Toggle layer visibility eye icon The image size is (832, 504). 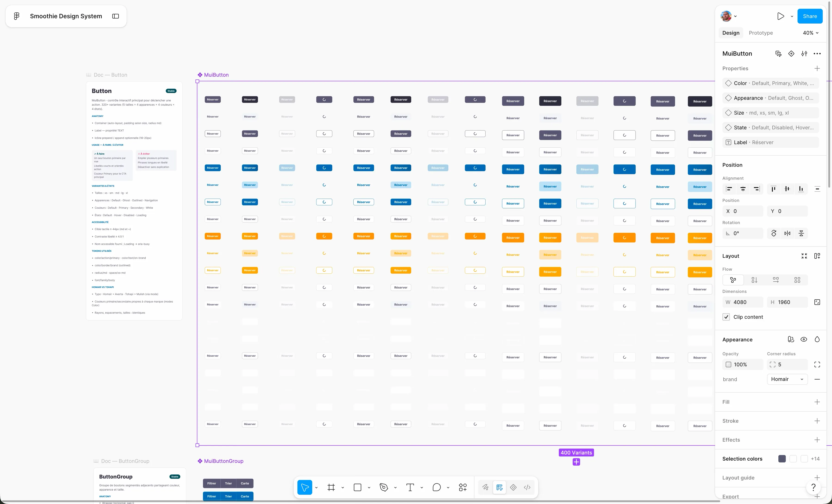coord(804,339)
